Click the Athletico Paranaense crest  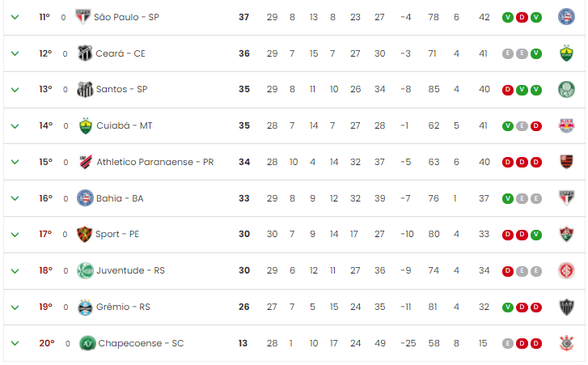(86, 162)
